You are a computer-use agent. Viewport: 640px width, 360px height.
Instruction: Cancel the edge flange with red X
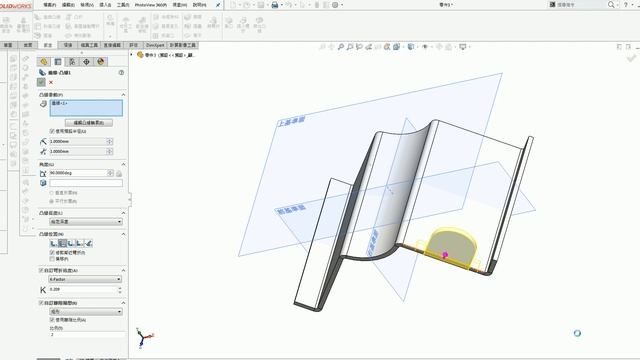(x=51, y=82)
